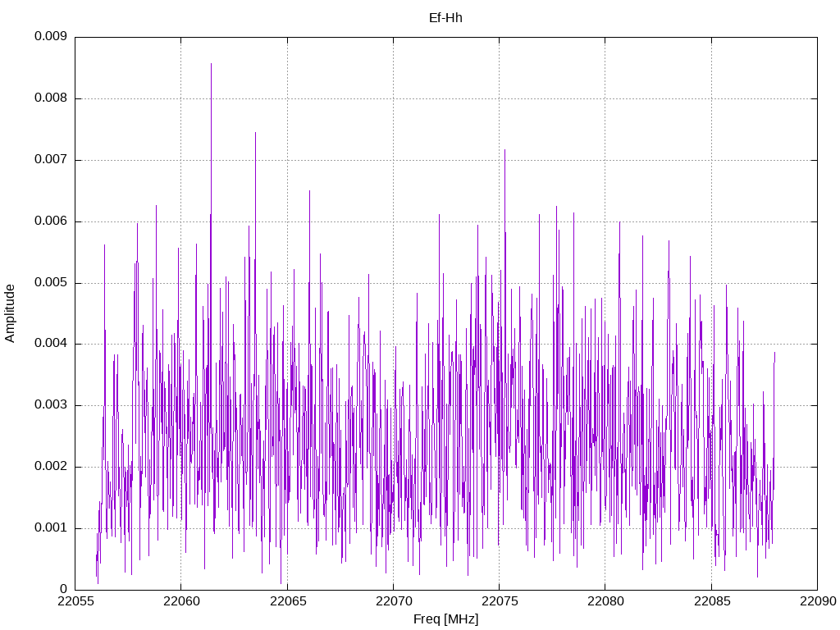Click the 22060 x-axis tick label

181,601
